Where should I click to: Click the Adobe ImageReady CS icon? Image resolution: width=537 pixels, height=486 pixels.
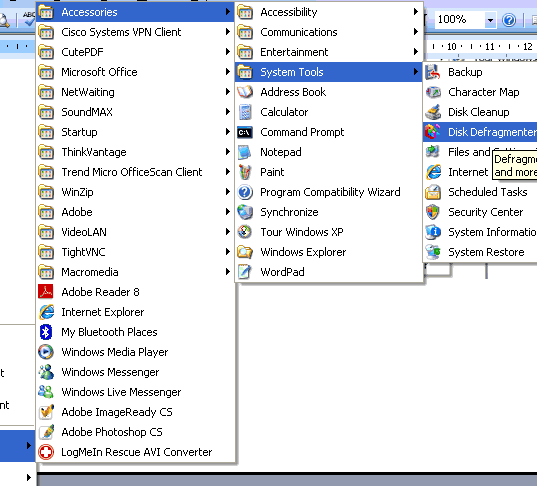click(x=46, y=412)
